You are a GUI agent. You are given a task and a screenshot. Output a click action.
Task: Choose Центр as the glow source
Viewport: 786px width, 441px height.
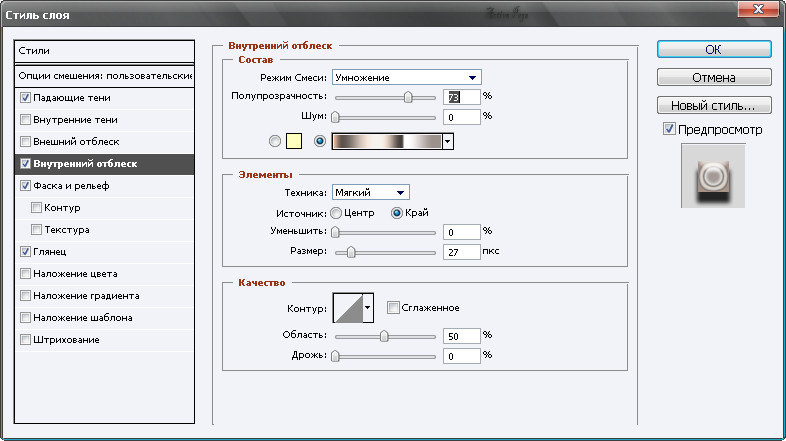coord(337,213)
